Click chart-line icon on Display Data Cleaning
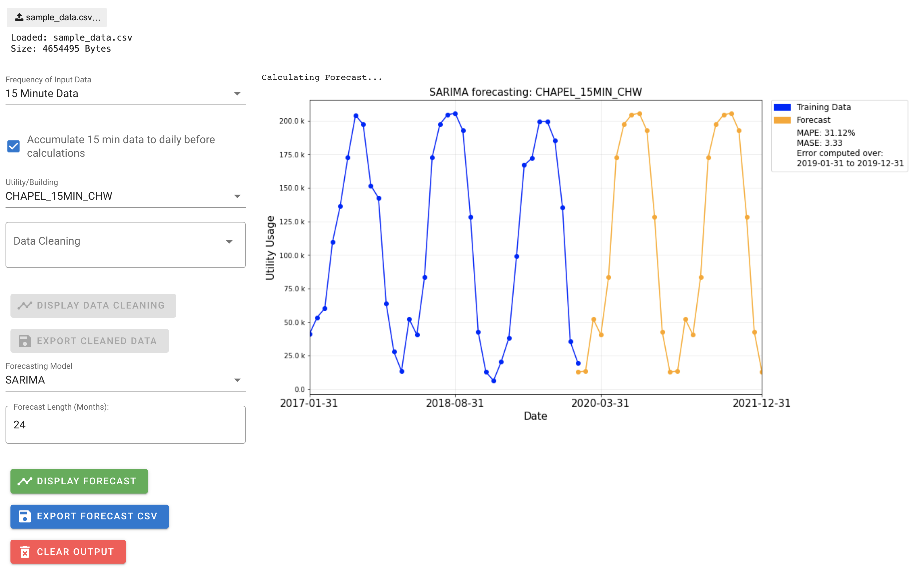 point(25,305)
